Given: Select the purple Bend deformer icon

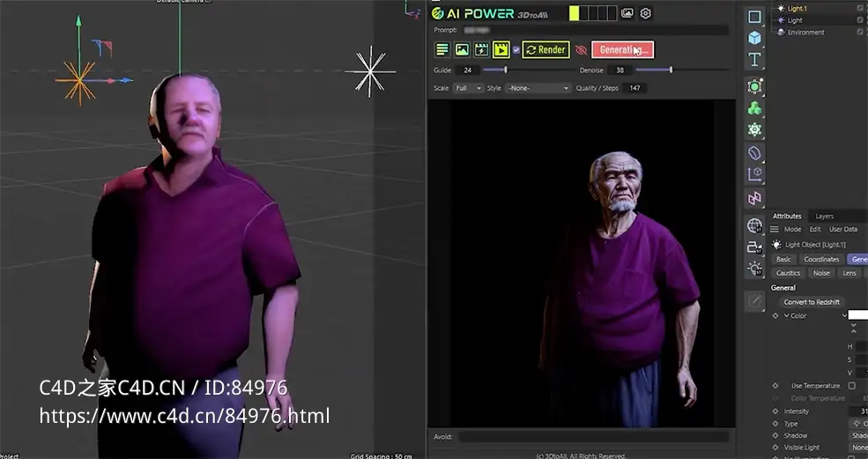Looking at the screenshot, I should click(754, 152).
